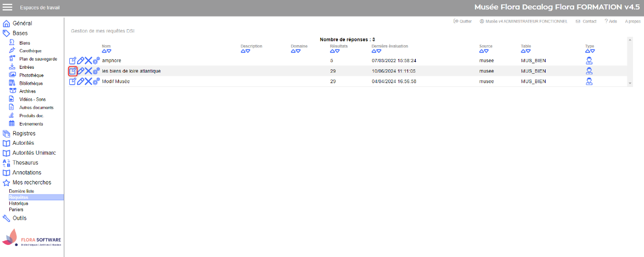Click the Quitter link to log out
Viewport: 644px width, 257px height.
[x=463, y=21]
